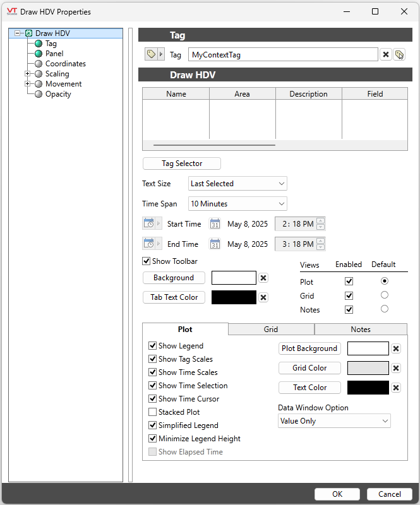420x505 pixels.
Task: Uncheck the Show Toolbar checkbox
Action: (x=147, y=261)
